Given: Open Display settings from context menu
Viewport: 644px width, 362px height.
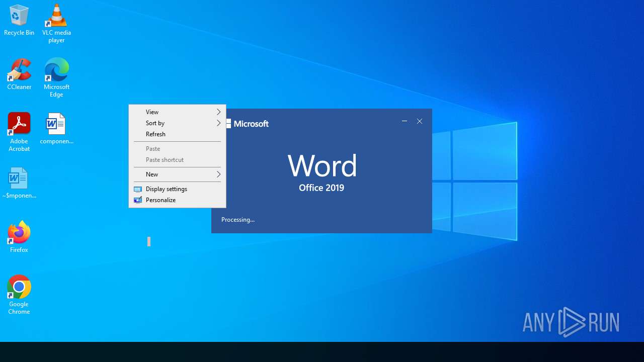Looking at the screenshot, I should pos(177,189).
